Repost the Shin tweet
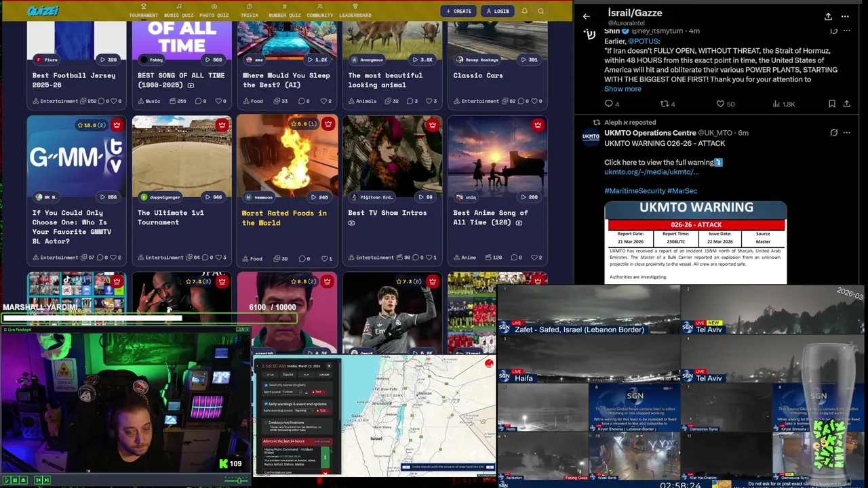868x488 pixels. click(665, 104)
